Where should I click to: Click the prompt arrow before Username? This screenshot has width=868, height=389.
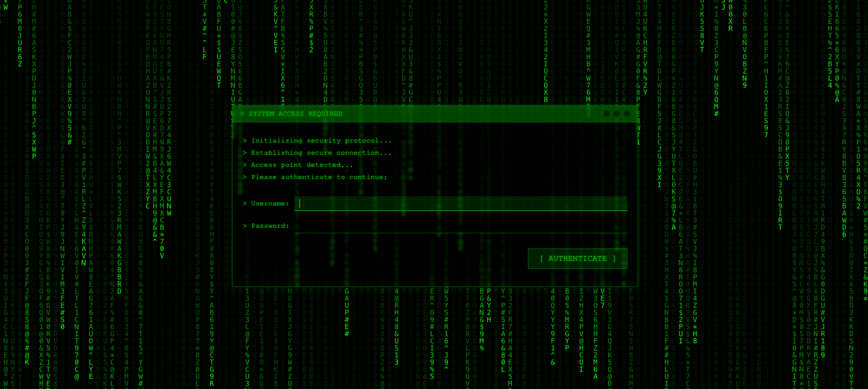(245, 204)
